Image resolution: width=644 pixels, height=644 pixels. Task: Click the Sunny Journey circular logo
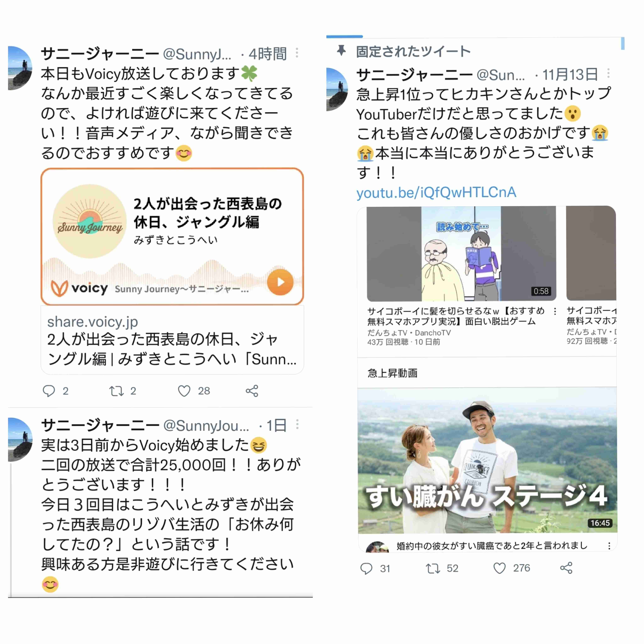[90, 221]
